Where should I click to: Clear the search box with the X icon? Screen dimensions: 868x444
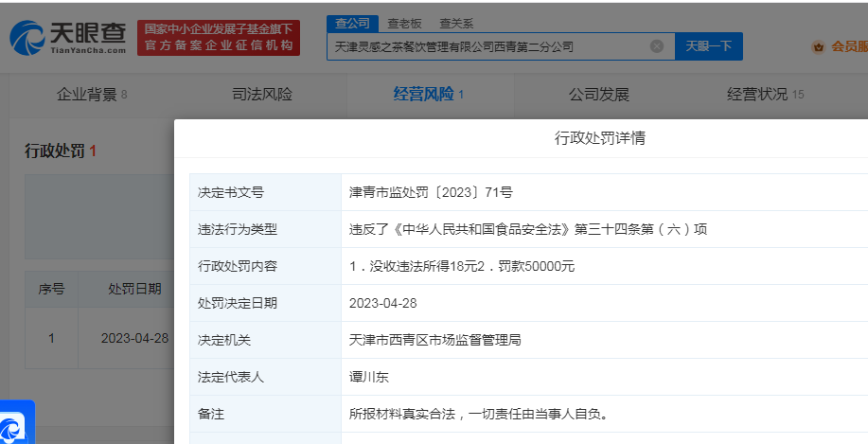657,46
